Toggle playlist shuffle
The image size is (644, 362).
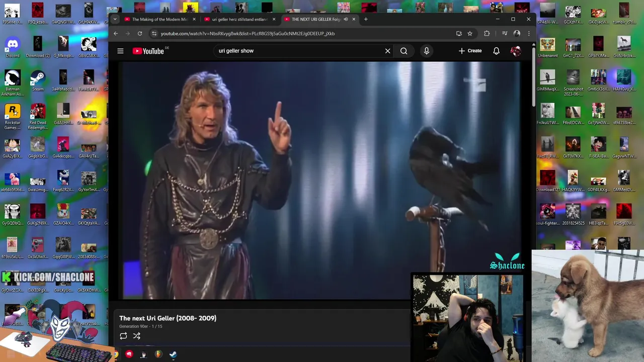136,336
